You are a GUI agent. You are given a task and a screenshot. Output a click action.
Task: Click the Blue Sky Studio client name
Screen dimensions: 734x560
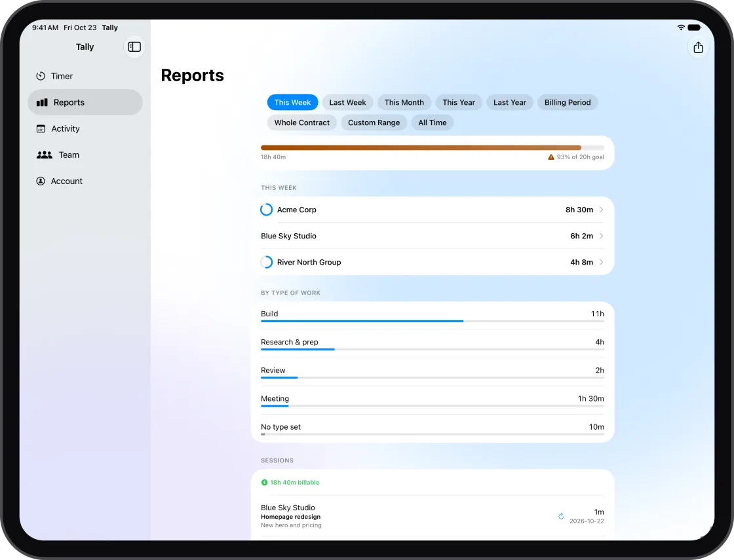click(x=288, y=236)
